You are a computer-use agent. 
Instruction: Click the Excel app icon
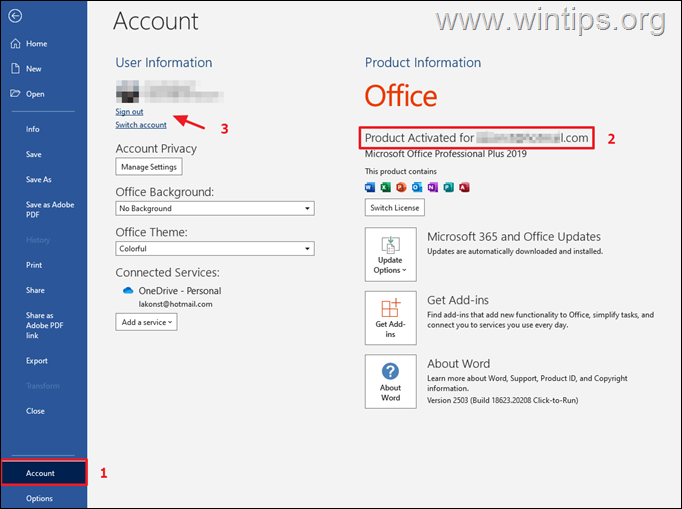pos(385,187)
